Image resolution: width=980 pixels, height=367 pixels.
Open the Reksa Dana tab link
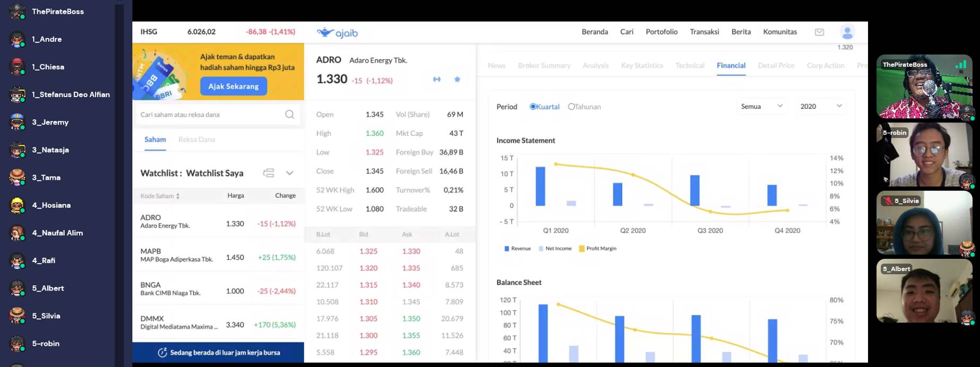click(x=196, y=139)
